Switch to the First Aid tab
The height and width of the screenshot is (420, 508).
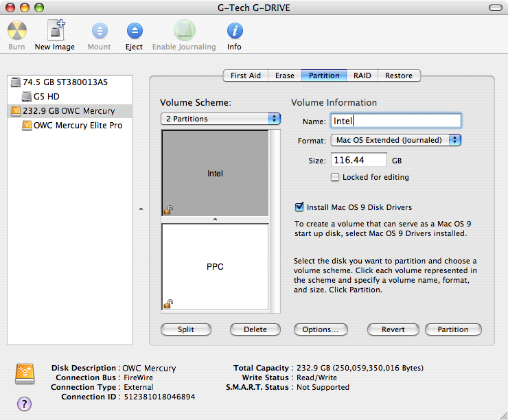(x=246, y=75)
